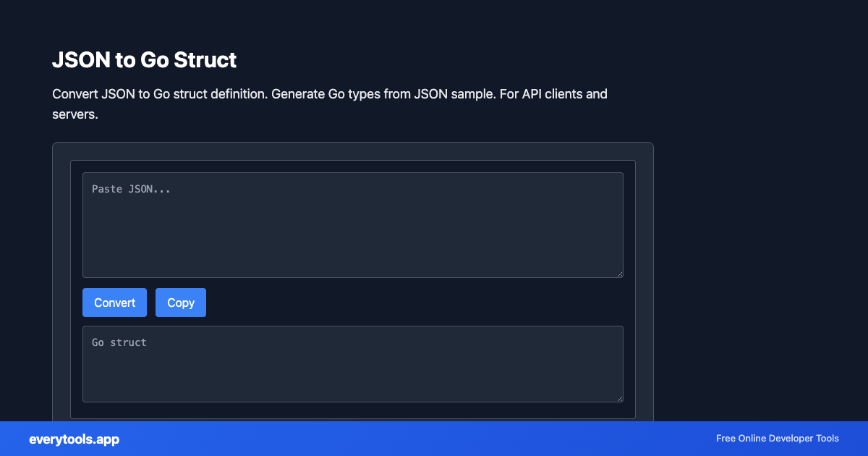868x456 pixels.
Task: Select the Paste JSON placeholder text
Action: 130,189
